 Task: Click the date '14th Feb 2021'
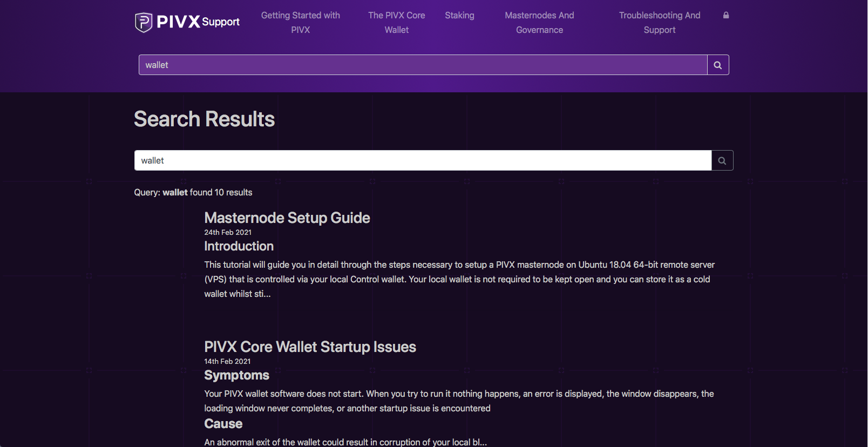[227, 361]
